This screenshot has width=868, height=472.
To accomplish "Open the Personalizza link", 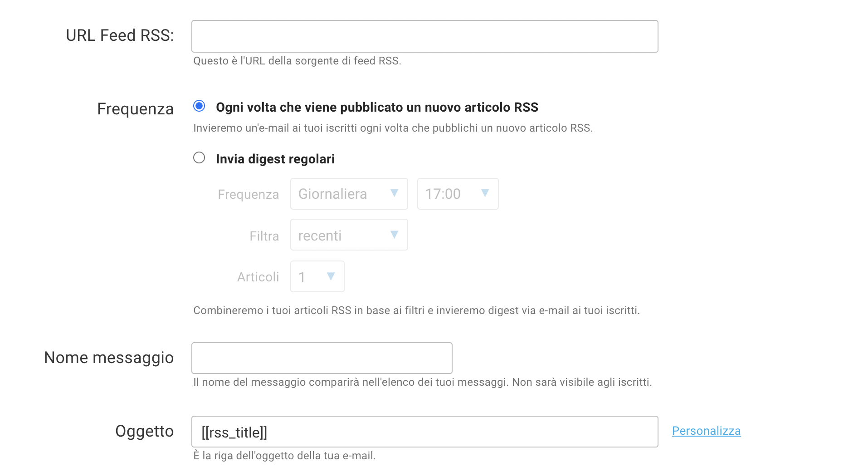I will tap(706, 431).
